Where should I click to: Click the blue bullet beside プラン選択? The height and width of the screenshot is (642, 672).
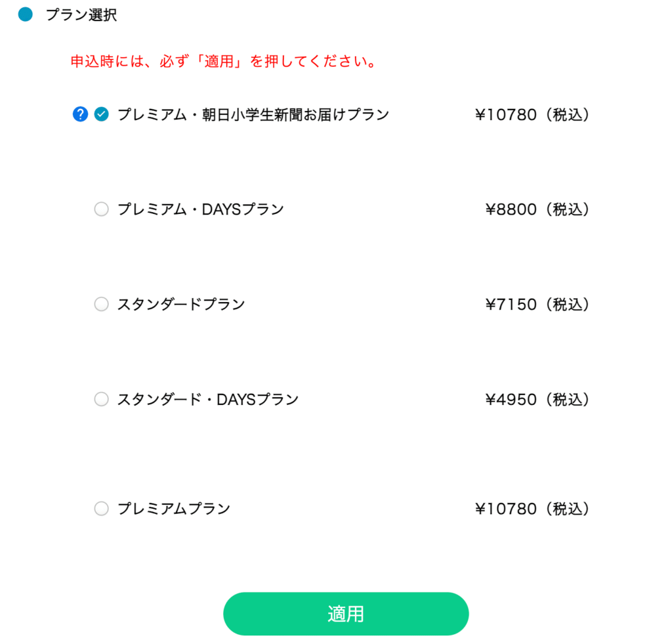point(26,15)
